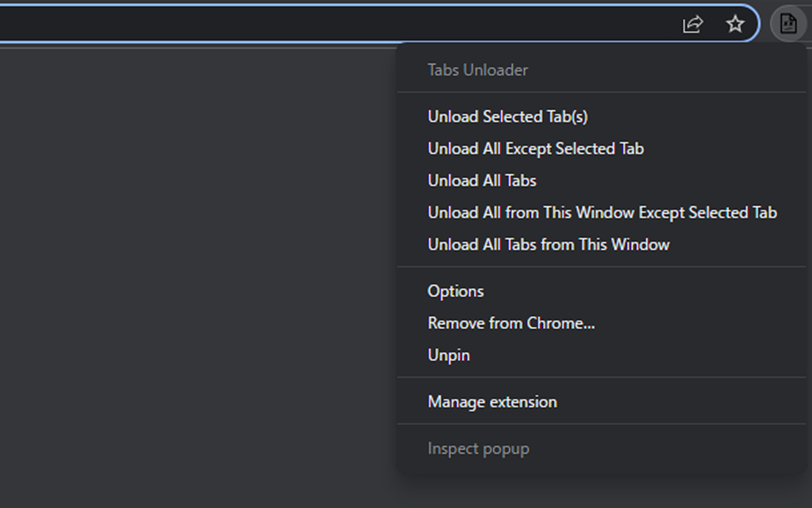
Task: Pick Unload All Tabs
Action: pos(482,181)
